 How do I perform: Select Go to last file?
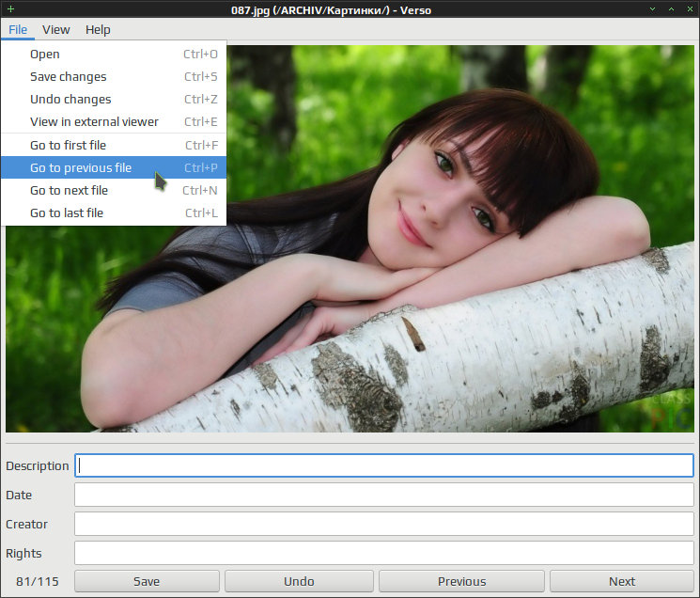(x=114, y=213)
